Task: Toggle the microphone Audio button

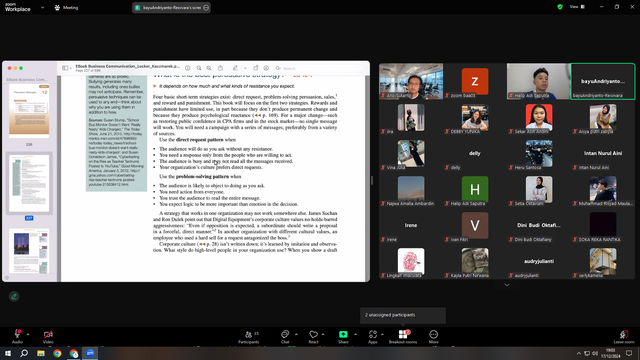Action: point(17,336)
